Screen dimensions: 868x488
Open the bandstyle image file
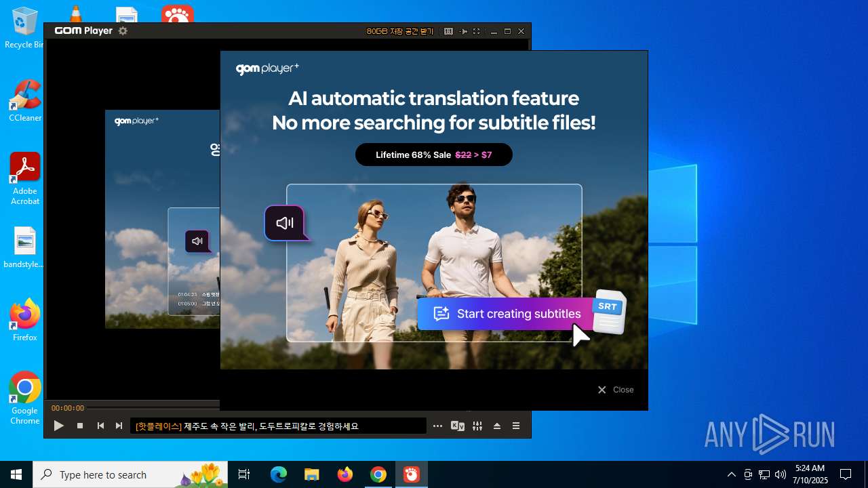pos(25,248)
